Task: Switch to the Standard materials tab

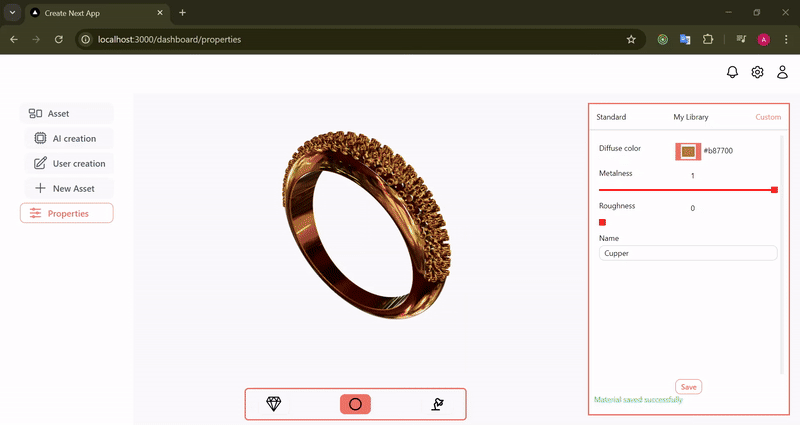Action: click(x=611, y=117)
